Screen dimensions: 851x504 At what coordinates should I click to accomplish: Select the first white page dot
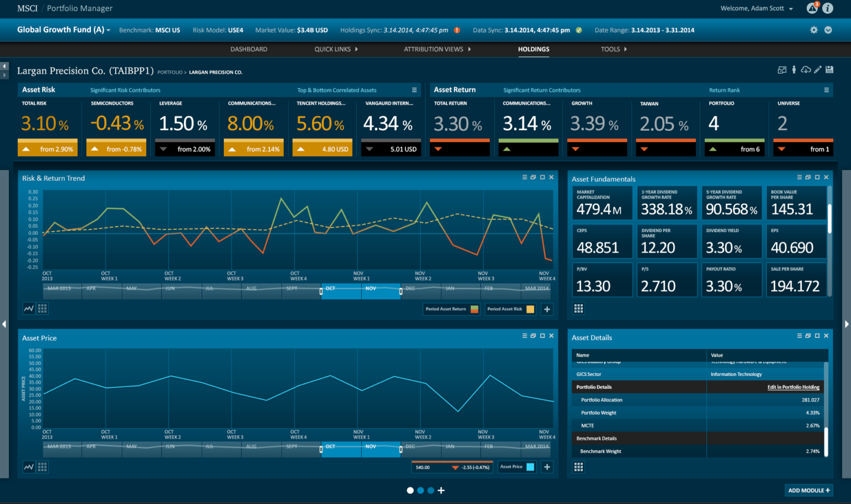[x=410, y=490]
